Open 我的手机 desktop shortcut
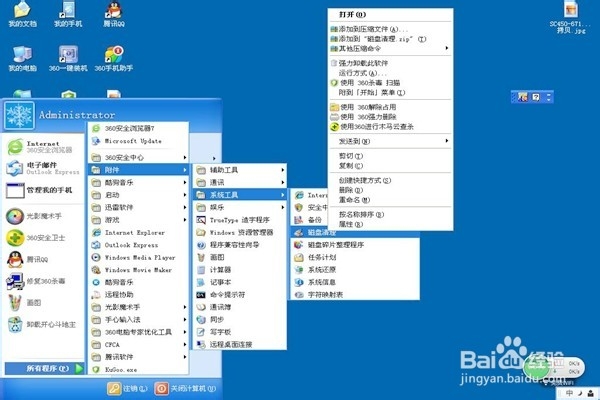Viewport: 600px width, 400px height. 68,15
